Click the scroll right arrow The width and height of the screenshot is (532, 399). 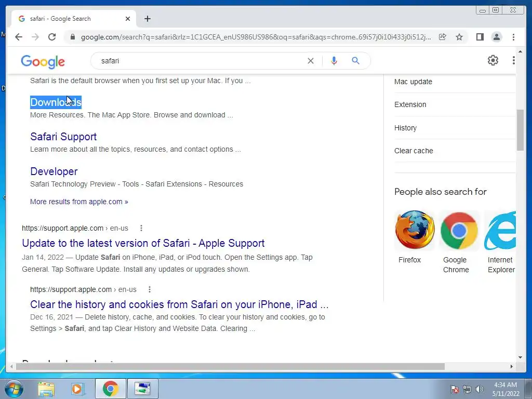[512, 366]
